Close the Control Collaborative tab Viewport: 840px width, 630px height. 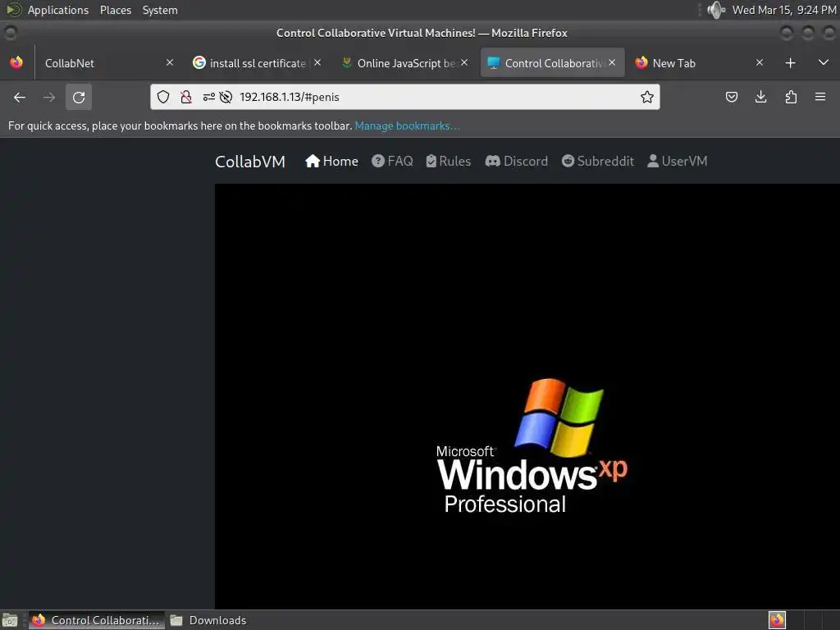click(612, 62)
